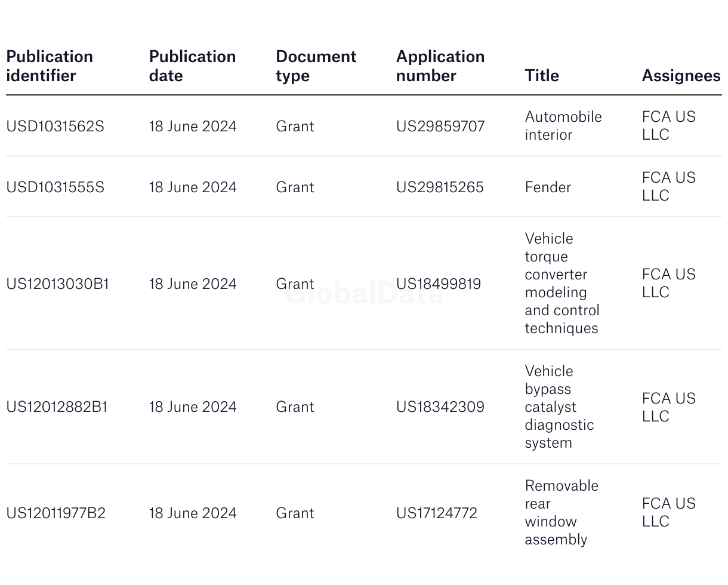Screen dimensions: 728x585
Task: Click the Document type column header
Action: (316, 66)
